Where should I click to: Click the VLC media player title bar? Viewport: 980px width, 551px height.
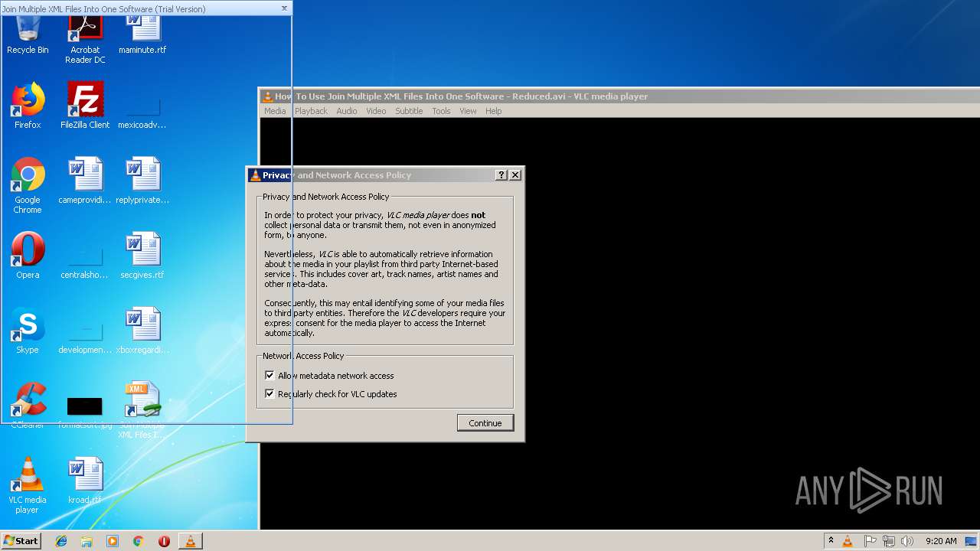point(619,96)
